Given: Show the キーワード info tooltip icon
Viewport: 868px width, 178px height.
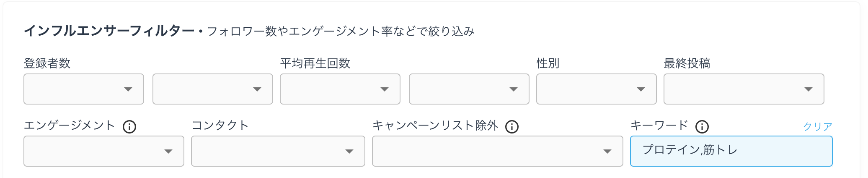Looking at the screenshot, I should [702, 126].
